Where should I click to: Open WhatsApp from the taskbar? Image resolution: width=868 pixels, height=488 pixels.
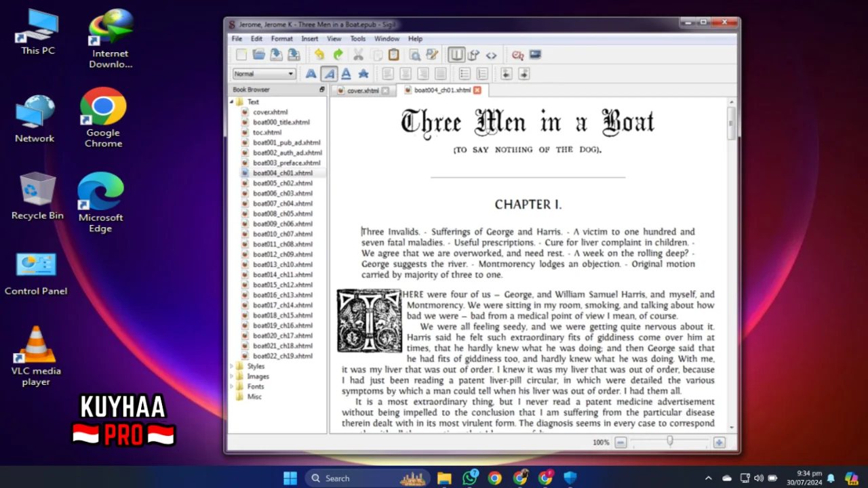[470, 478]
